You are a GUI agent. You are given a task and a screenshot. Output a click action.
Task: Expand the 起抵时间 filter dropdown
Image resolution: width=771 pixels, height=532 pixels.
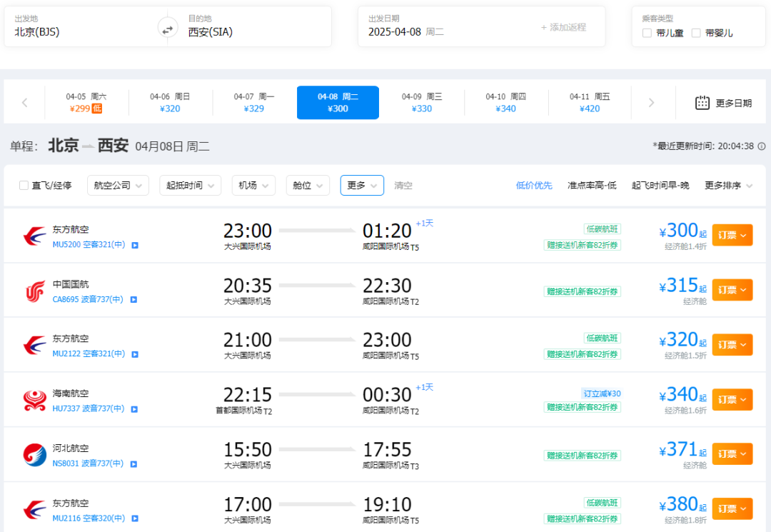(x=191, y=186)
